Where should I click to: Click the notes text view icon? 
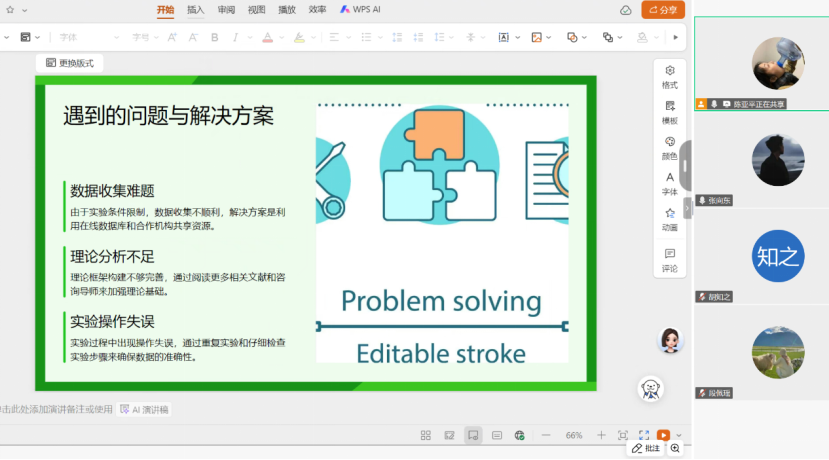pos(497,435)
